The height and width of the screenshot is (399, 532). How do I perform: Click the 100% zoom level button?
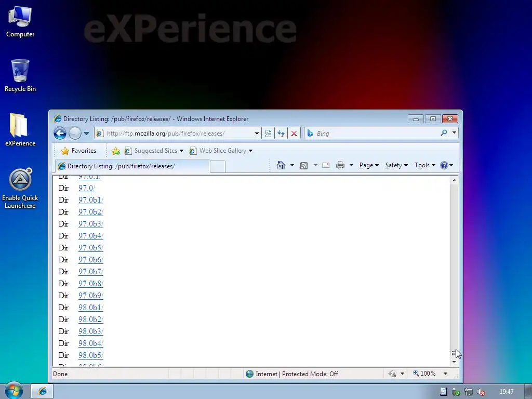[x=424, y=374]
